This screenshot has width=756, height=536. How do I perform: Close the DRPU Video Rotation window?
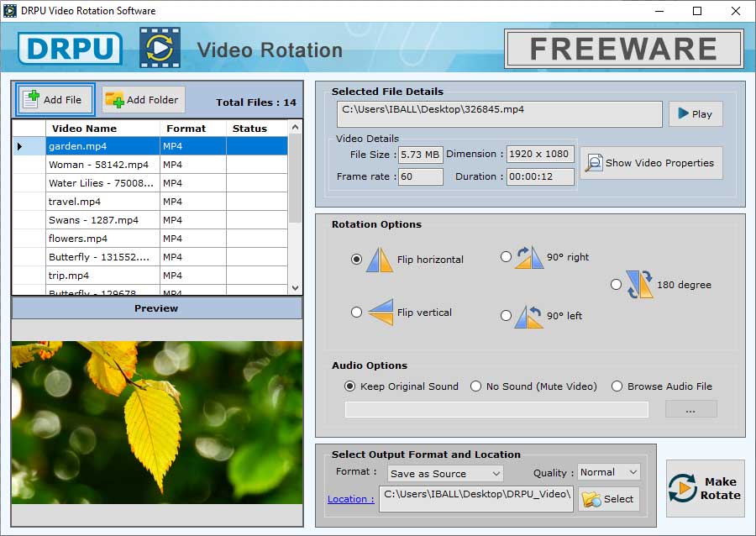(x=736, y=11)
